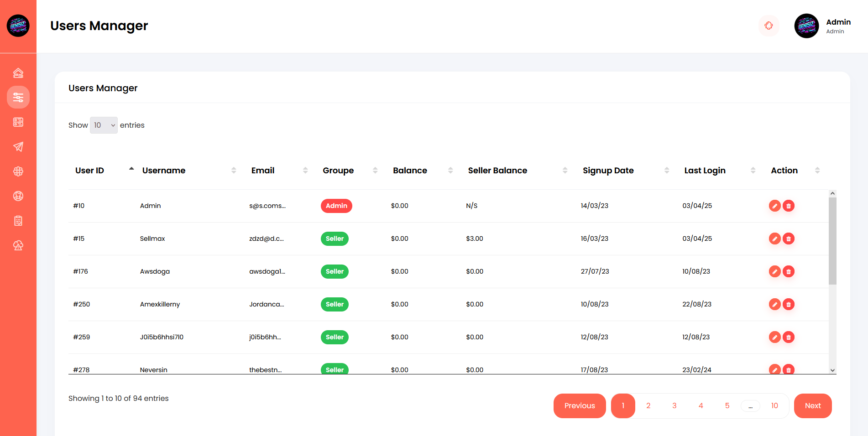Open the Show entries count dropdown

104,125
